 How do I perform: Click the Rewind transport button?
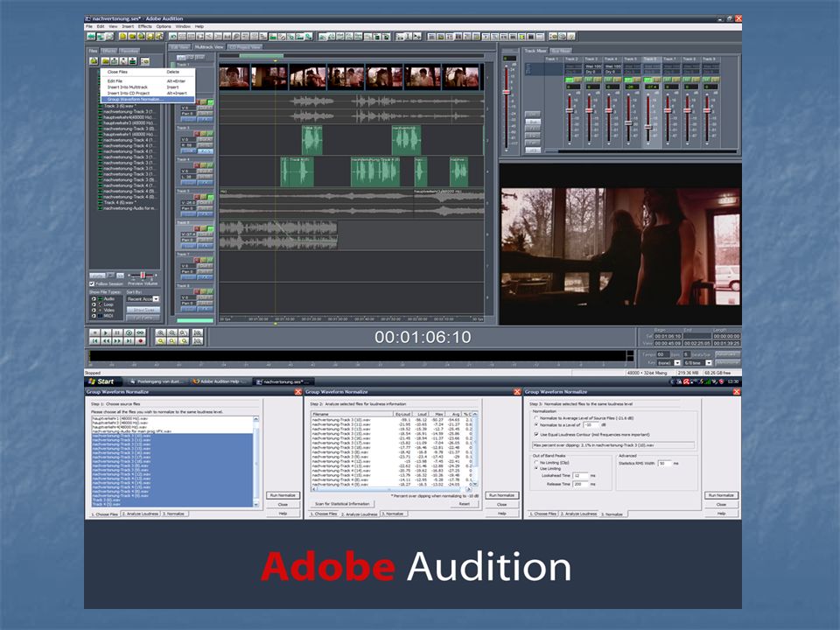106,340
